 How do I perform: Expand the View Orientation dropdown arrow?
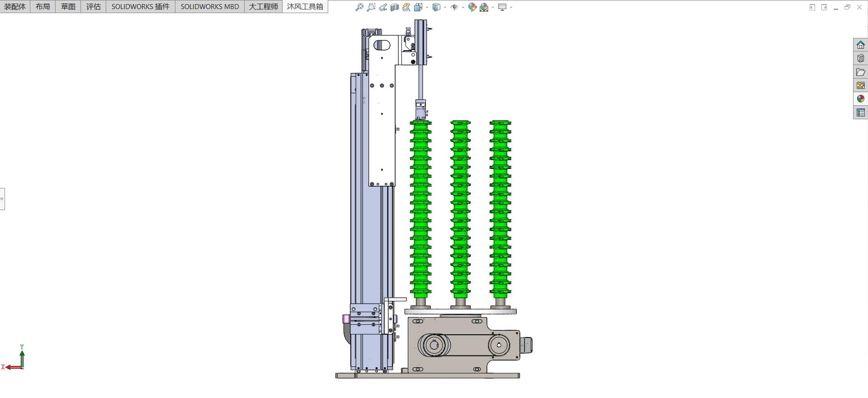pos(427,7)
